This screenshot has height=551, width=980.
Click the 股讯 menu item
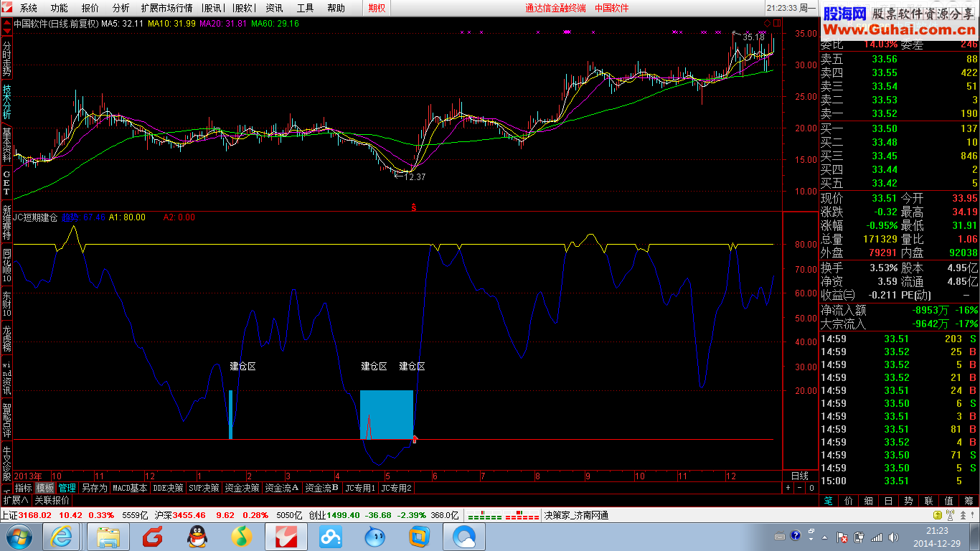213,8
